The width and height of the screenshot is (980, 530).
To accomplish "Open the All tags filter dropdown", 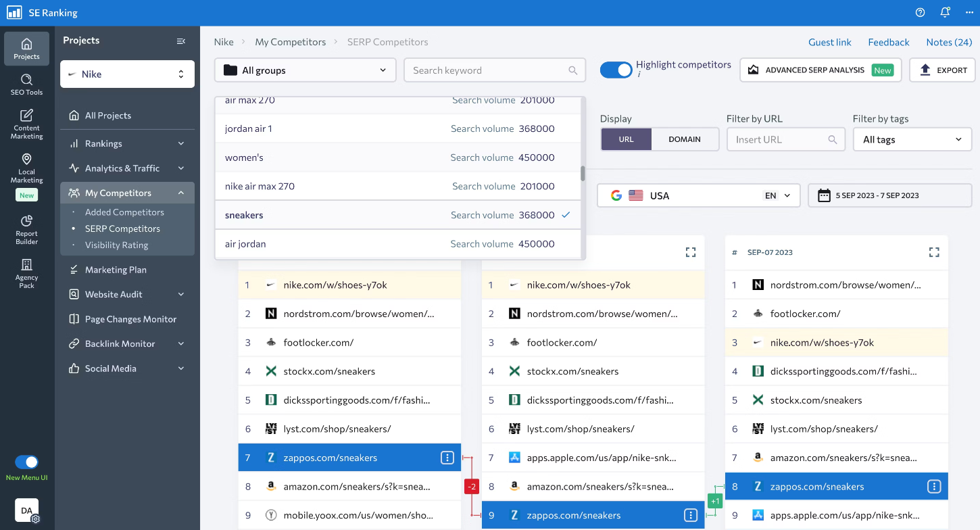I will (x=912, y=139).
